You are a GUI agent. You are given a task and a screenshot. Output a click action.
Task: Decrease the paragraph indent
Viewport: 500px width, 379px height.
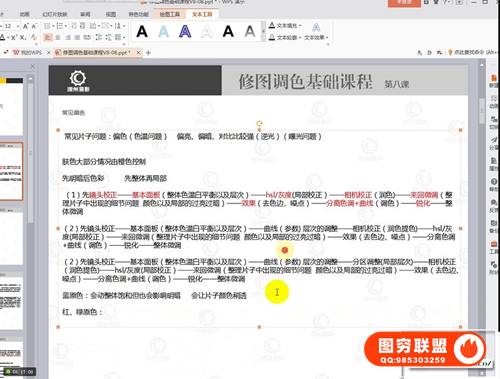point(74,26)
